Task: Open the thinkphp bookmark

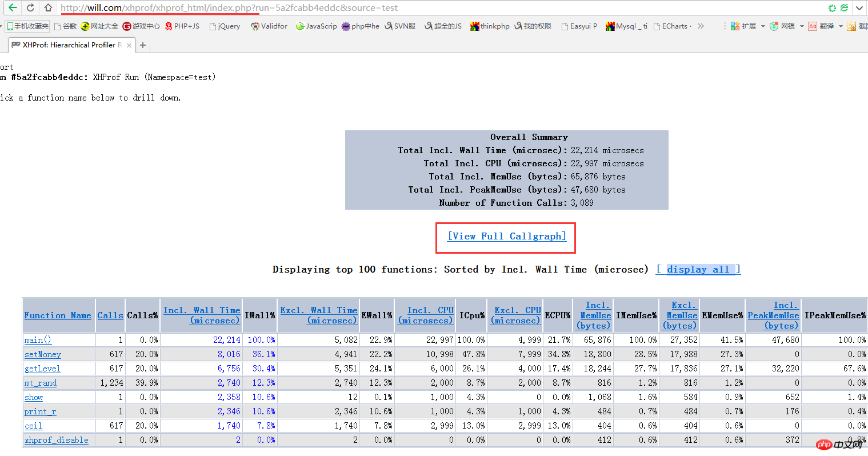Action: pos(490,26)
